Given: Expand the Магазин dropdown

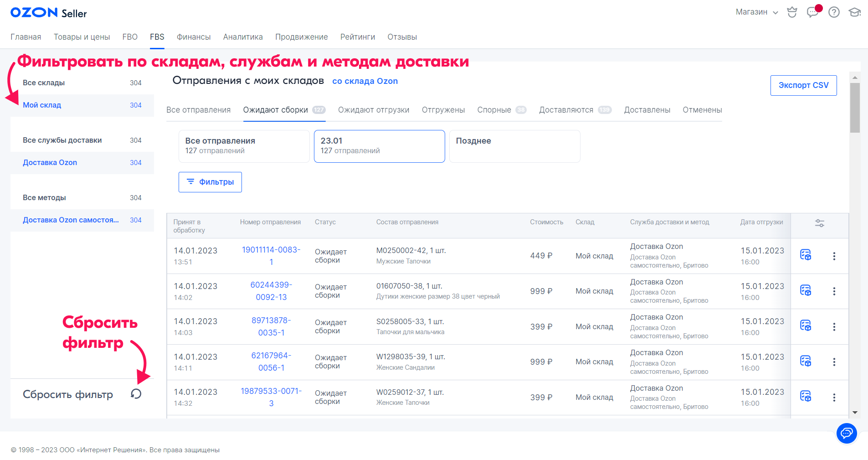Looking at the screenshot, I should click(x=756, y=12).
